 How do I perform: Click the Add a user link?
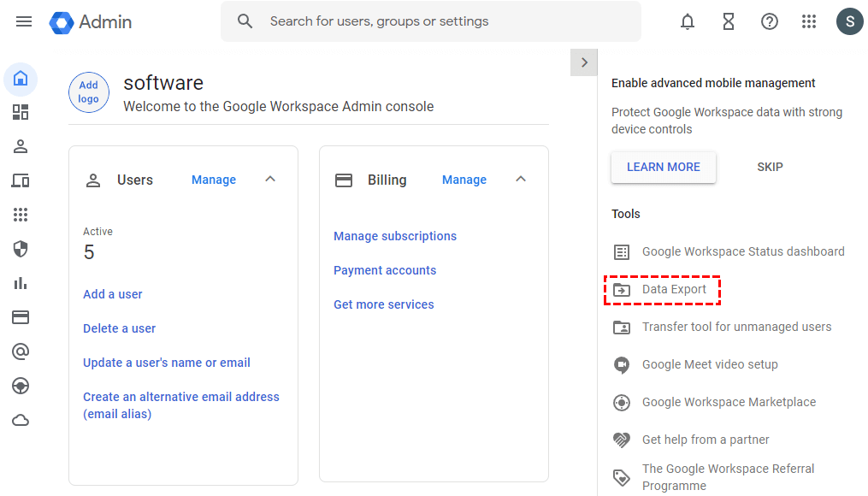click(x=113, y=294)
